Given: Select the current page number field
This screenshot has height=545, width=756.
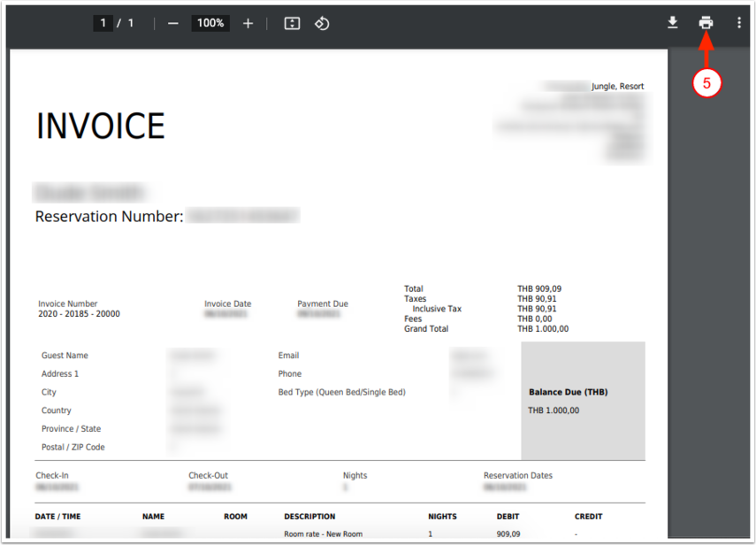Looking at the screenshot, I should (x=103, y=23).
